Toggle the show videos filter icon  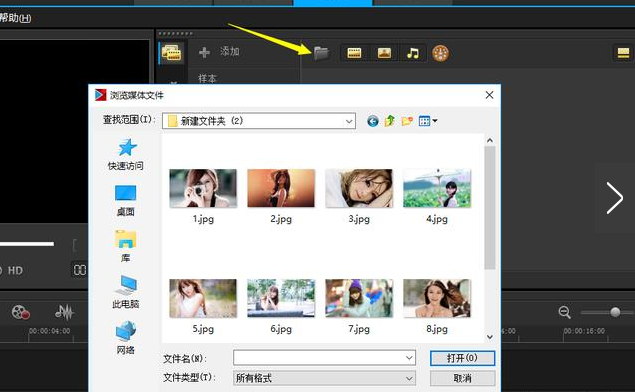pyautogui.click(x=354, y=53)
